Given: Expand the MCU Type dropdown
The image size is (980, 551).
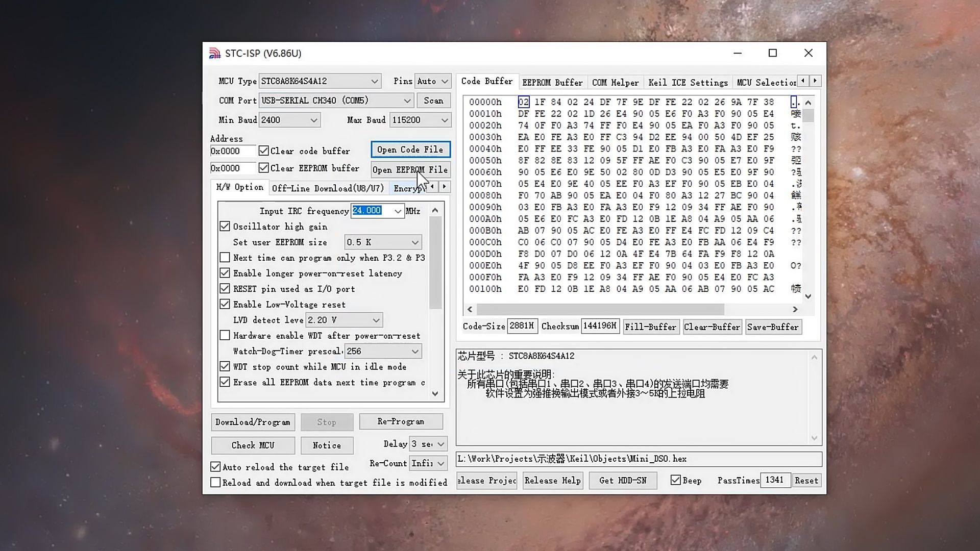Looking at the screenshot, I should pyautogui.click(x=374, y=81).
